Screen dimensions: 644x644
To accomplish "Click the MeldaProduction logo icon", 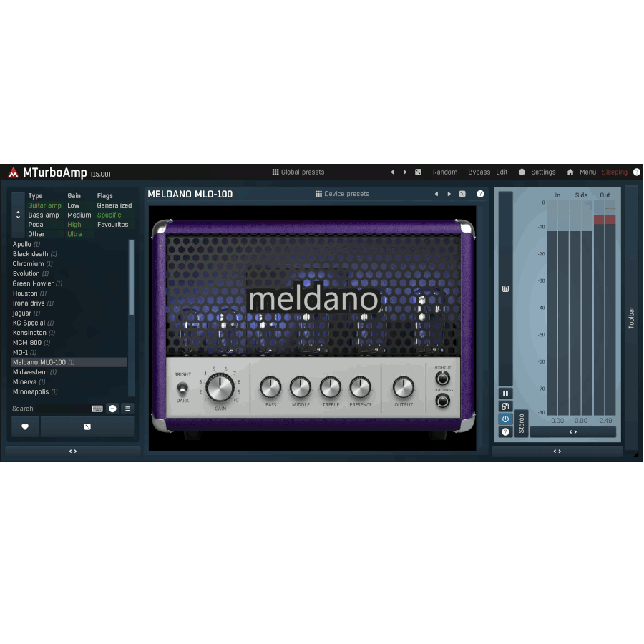I will click(13, 172).
